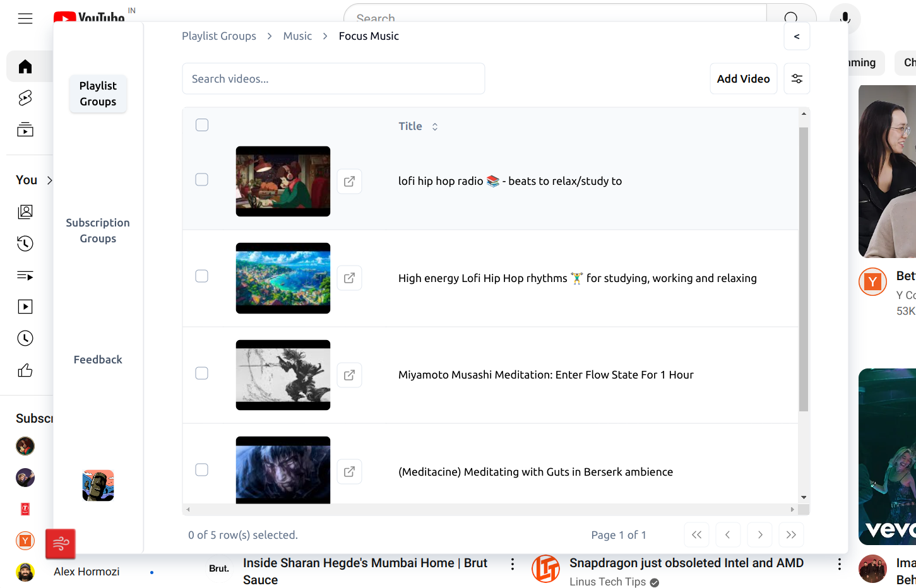
Task: Click the Miyamoto Musashi thumbnail
Action: (x=283, y=375)
